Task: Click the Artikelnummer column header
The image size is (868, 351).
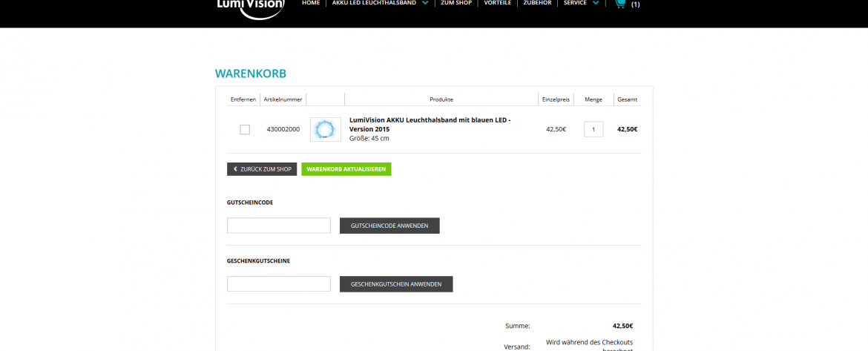Action: coord(283,99)
